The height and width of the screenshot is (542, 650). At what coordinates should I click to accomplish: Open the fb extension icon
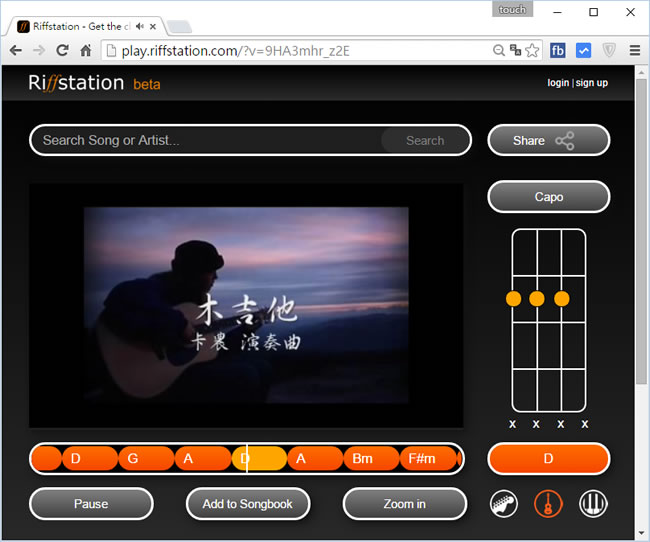tap(558, 51)
